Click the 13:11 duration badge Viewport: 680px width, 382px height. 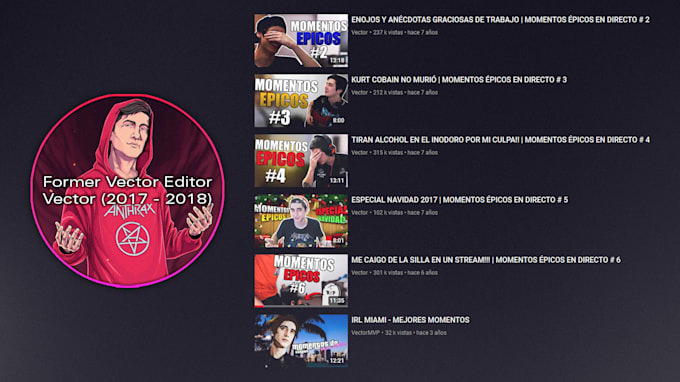[337, 180]
